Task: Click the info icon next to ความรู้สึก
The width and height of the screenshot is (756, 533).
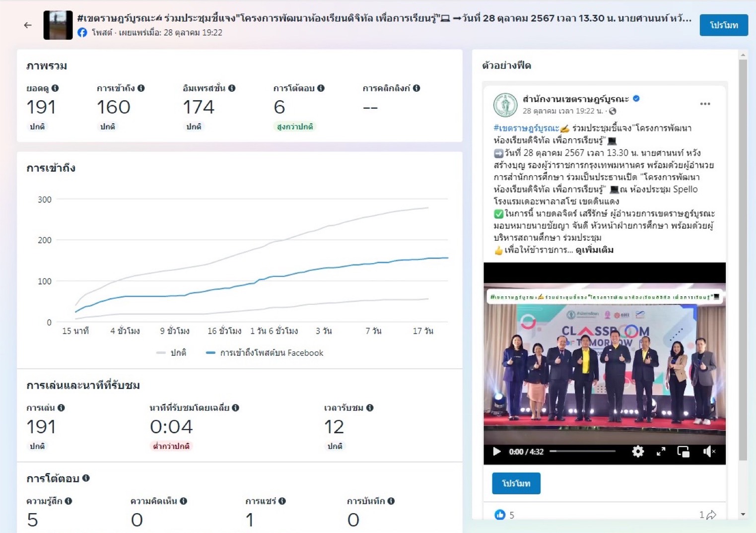Action: [x=69, y=501]
